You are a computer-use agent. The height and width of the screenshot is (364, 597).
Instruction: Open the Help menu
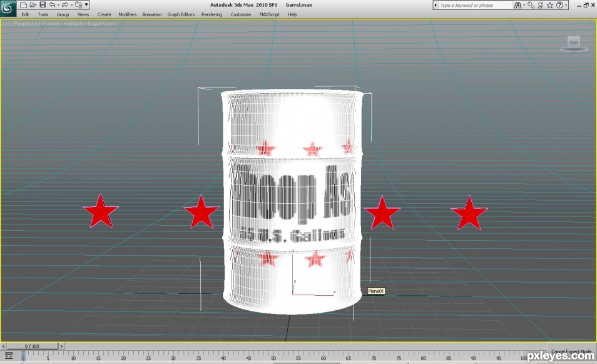point(292,14)
